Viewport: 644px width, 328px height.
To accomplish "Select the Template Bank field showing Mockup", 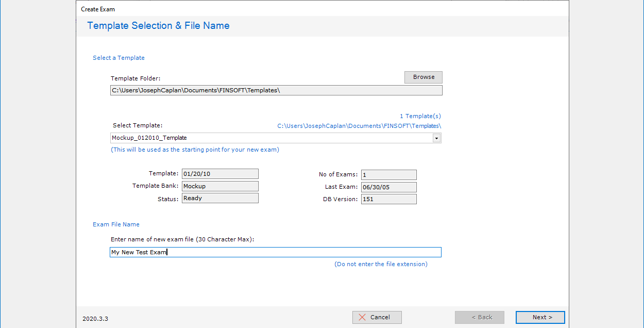I will coord(220,186).
